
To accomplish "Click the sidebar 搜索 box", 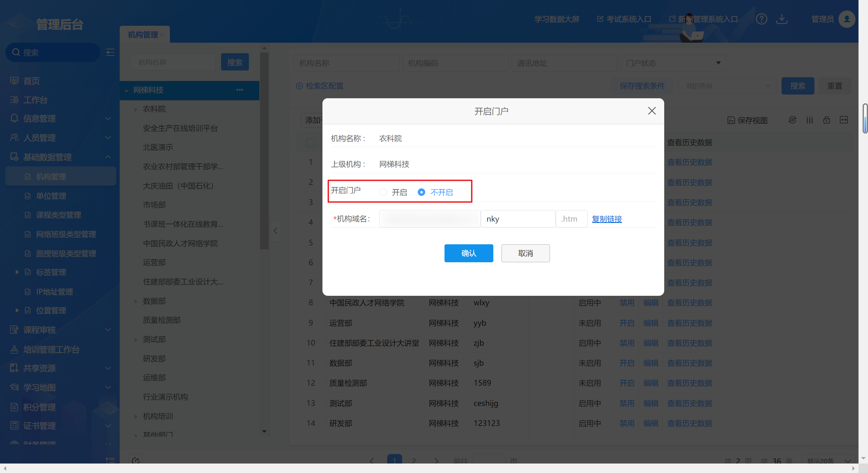I will pos(53,52).
